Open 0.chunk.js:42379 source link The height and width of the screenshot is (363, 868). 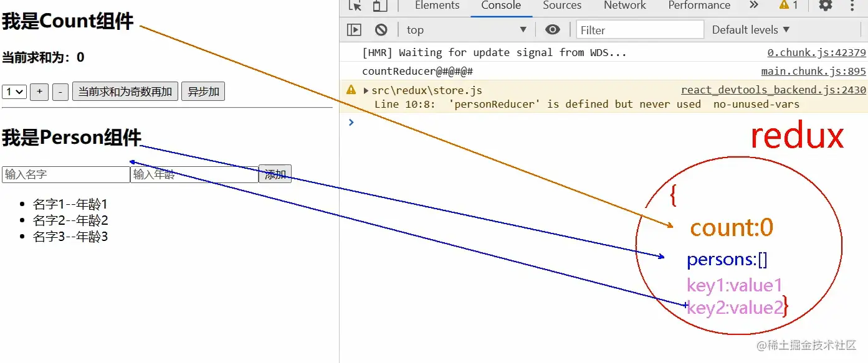pyautogui.click(x=816, y=53)
